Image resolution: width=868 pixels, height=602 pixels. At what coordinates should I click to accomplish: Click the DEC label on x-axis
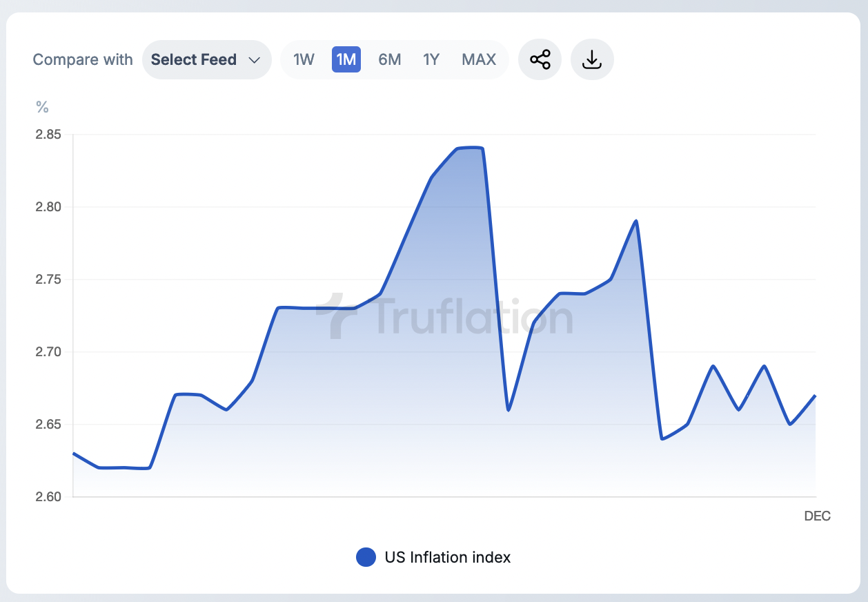coord(817,516)
